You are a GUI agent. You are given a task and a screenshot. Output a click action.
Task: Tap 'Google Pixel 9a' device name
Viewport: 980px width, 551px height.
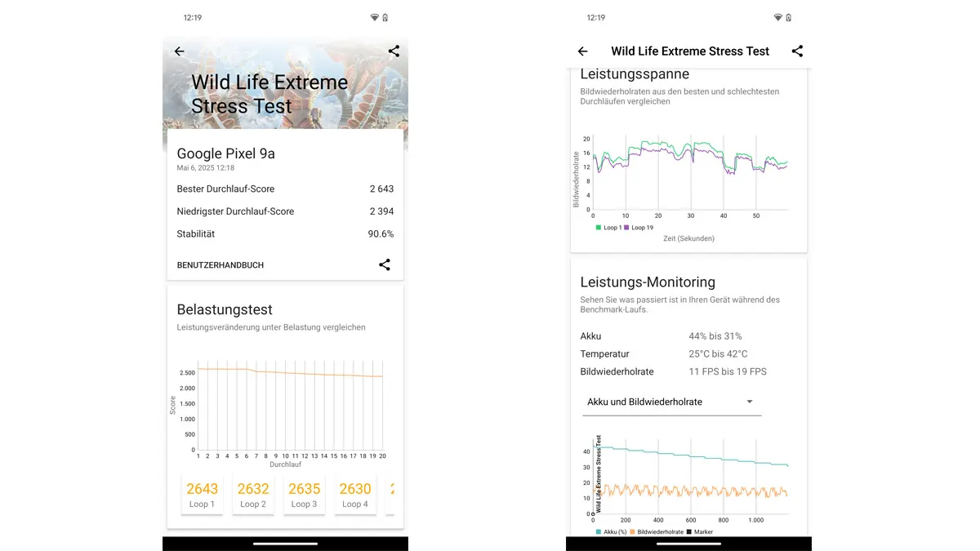(226, 153)
